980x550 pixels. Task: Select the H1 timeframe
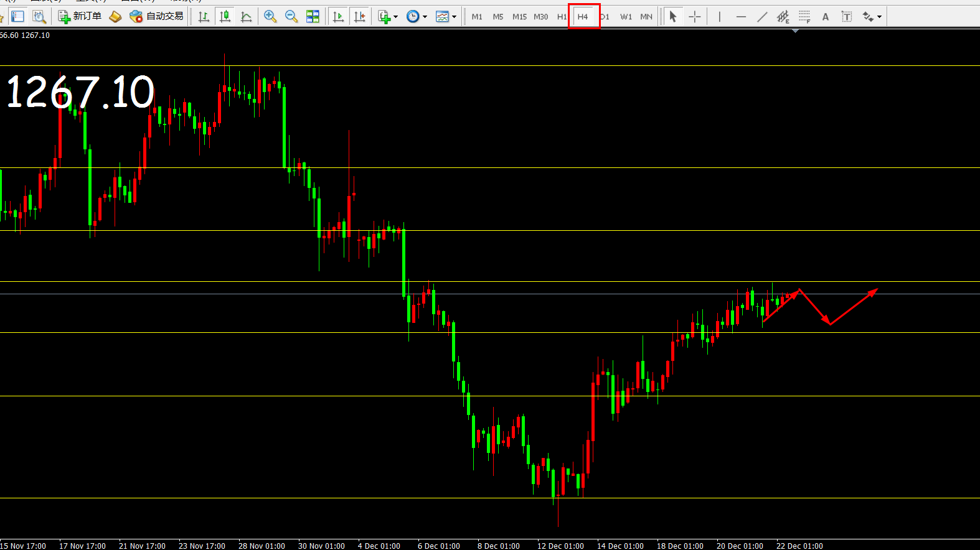(x=562, y=17)
